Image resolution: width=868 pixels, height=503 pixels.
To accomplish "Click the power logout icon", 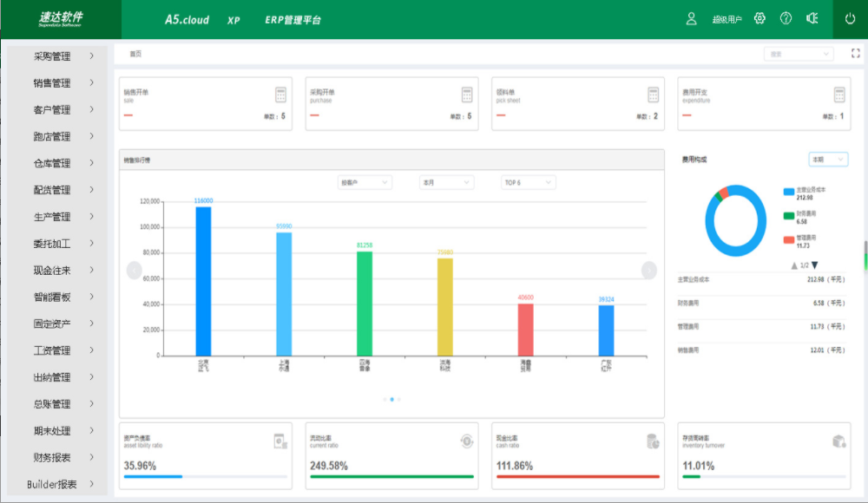I will pyautogui.click(x=850, y=19).
